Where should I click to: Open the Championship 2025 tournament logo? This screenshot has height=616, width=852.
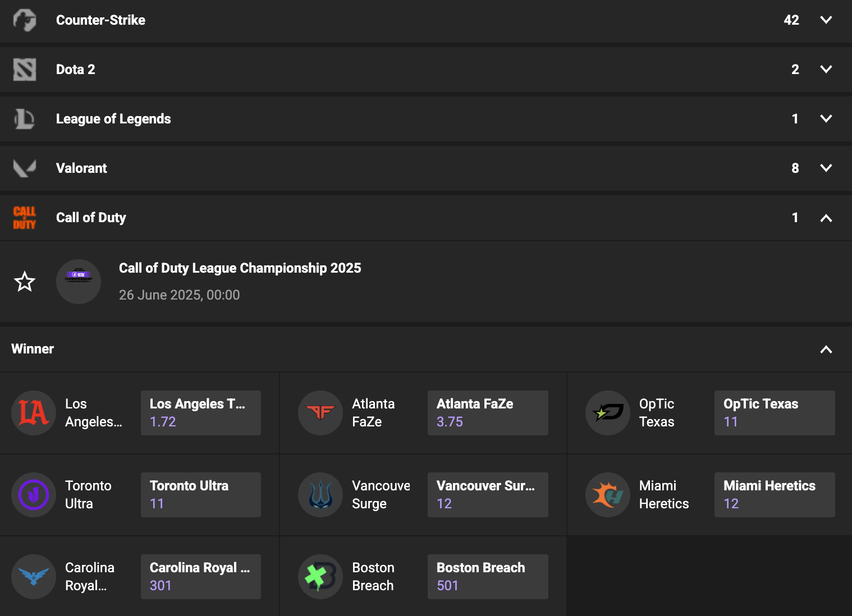point(79,282)
